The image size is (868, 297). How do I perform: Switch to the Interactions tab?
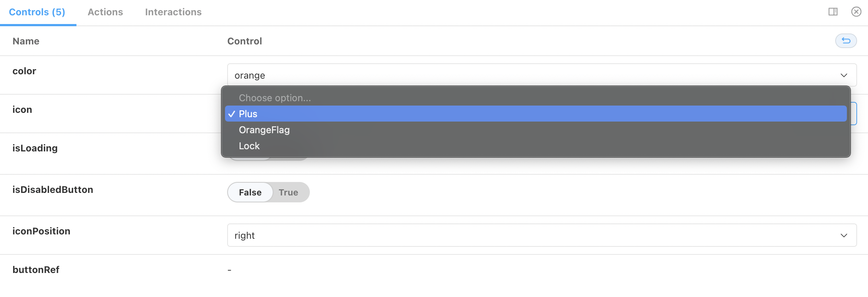(x=173, y=12)
